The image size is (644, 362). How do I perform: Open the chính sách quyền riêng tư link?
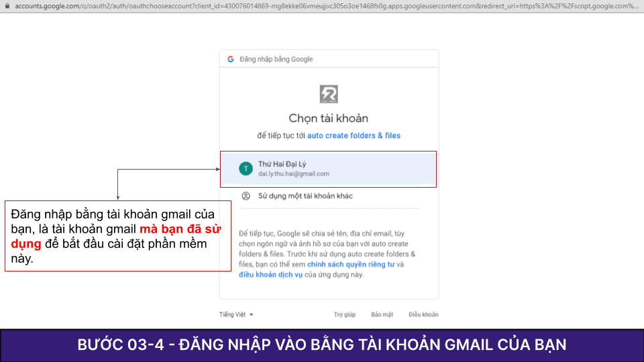tap(351, 265)
